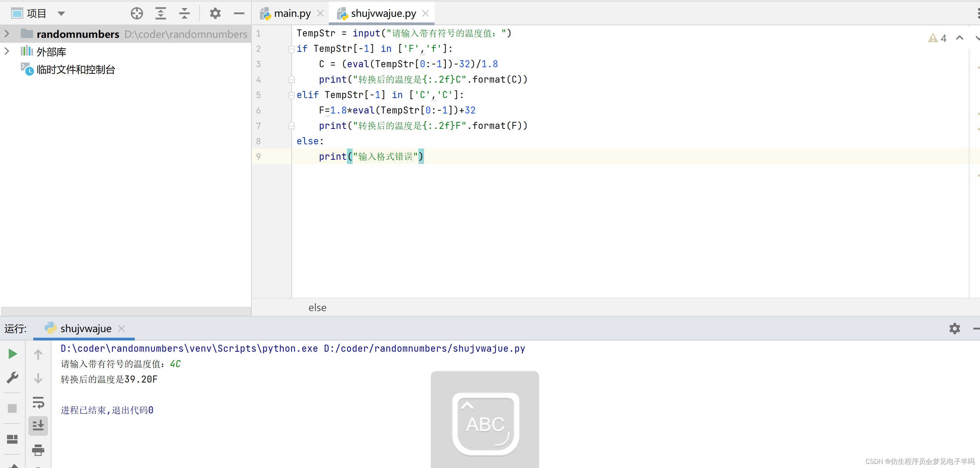The image size is (980, 468).
Task: Click the scroll down arrow in run panel
Action: tap(38, 378)
